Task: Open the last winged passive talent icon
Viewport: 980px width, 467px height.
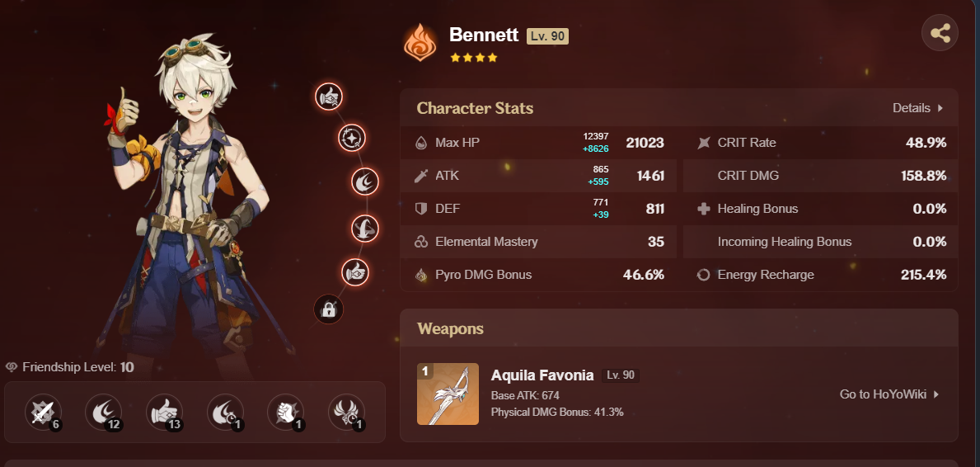Action: pos(347,413)
